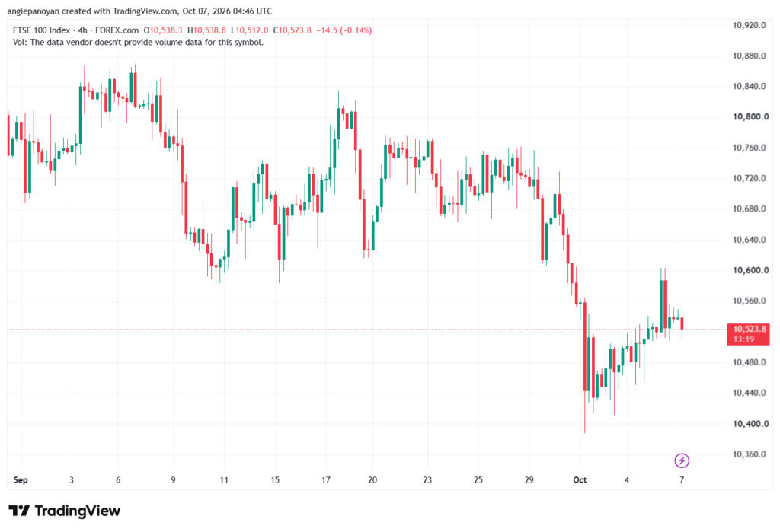Click the 10,680.0 price axis label

[750, 209]
